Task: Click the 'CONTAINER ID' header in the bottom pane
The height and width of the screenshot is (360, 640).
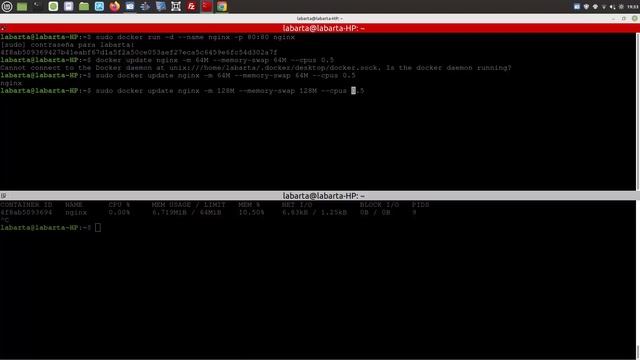Action: [26, 204]
